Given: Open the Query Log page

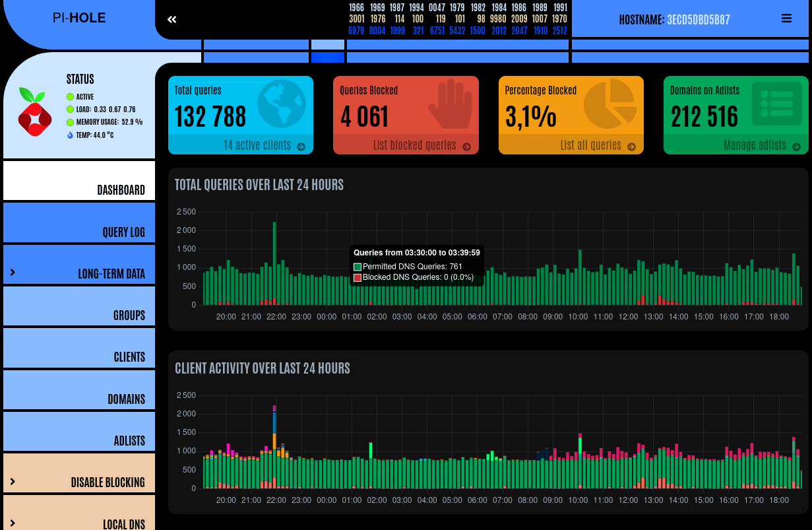Looking at the screenshot, I should (123, 232).
